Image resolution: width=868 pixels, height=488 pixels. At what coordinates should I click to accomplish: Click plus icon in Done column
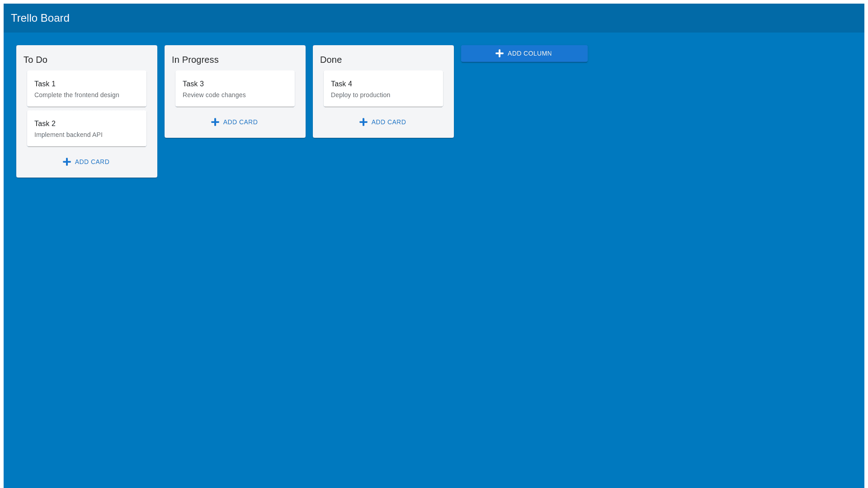(x=363, y=122)
